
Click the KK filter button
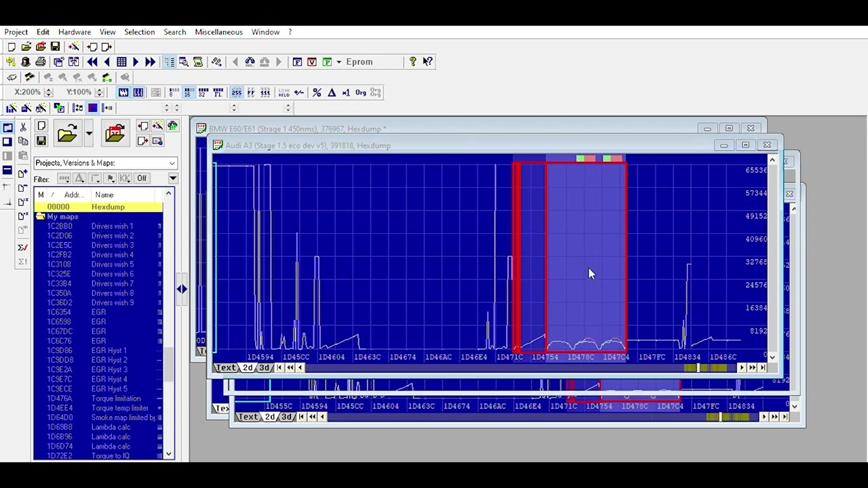125,178
